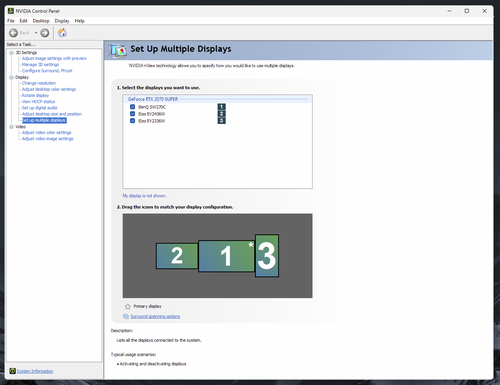Click the Surround spanning options icon
Viewport: 500px width, 385px height.
pyautogui.click(x=126, y=316)
